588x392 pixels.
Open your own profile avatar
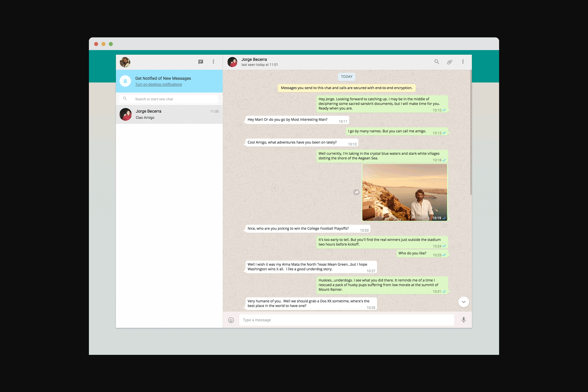pos(125,62)
